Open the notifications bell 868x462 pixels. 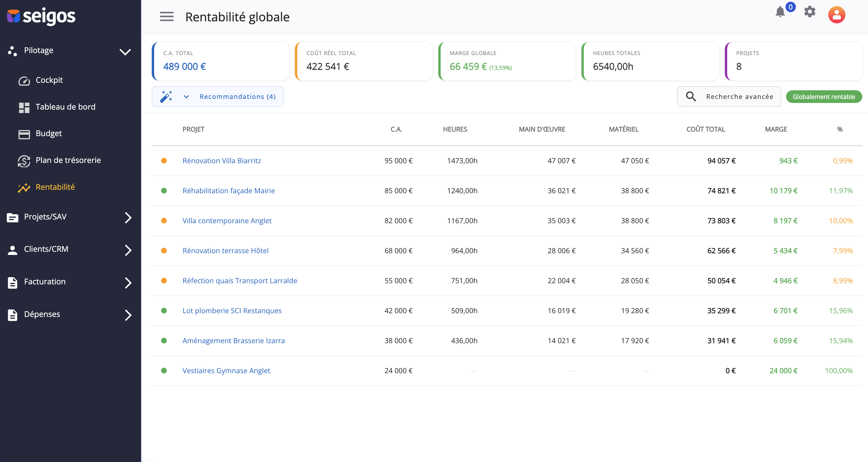[x=780, y=12]
